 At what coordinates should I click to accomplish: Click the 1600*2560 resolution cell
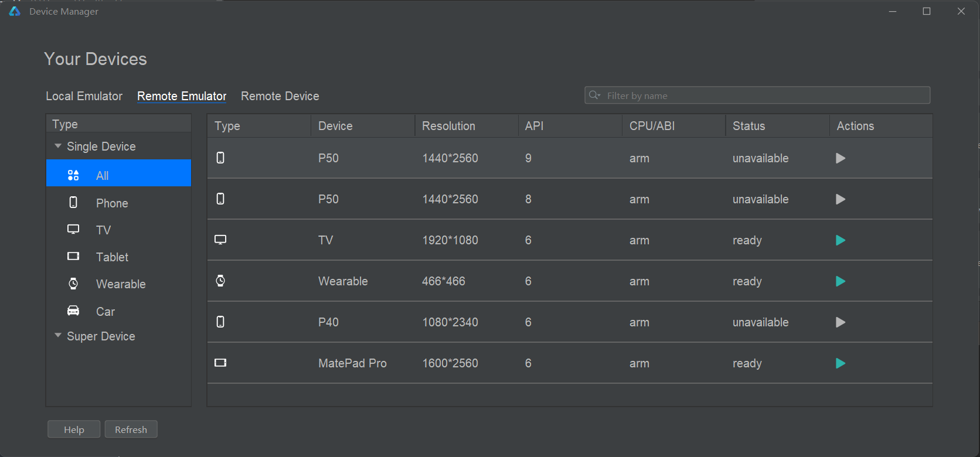(450, 363)
